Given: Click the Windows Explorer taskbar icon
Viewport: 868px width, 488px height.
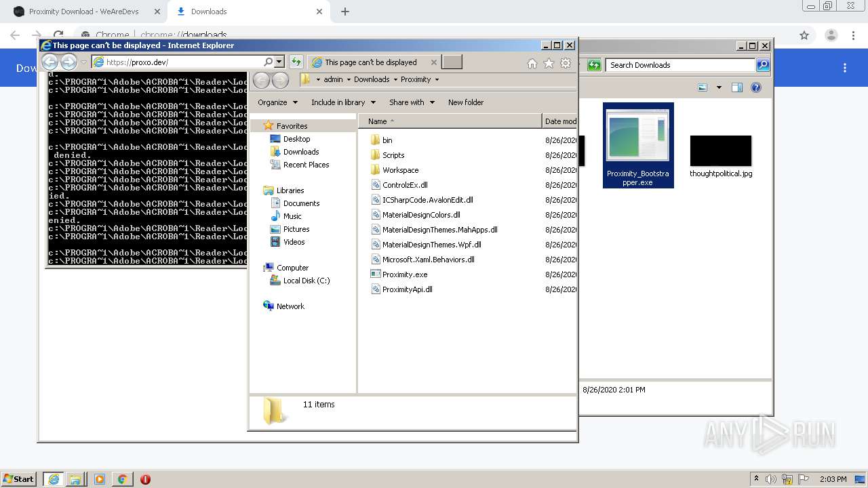Looking at the screenshot, I should click(x=75, y=479).
